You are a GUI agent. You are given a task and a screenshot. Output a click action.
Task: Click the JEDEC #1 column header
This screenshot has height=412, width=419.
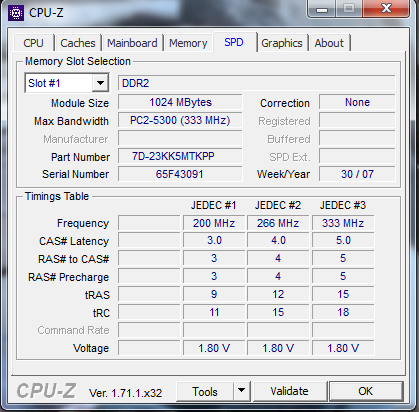pyautogui.click(x=214, y=205)
